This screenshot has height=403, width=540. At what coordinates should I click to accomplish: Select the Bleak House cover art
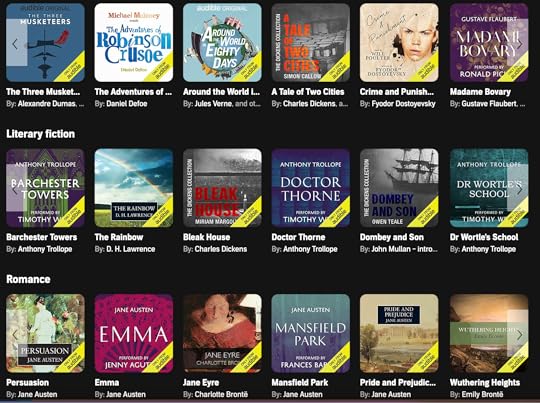click(x=222, y=188)
